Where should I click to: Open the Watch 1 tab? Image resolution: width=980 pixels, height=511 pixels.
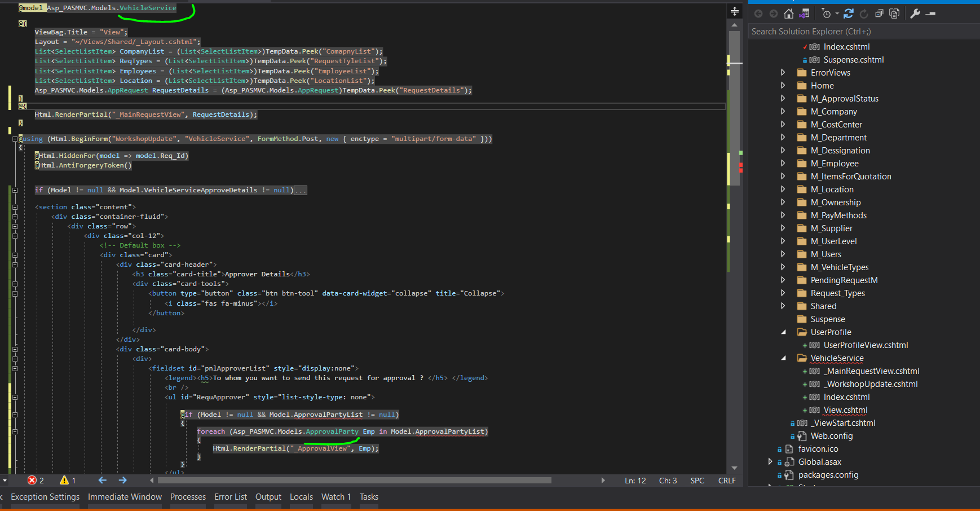(x=336, y=497)
